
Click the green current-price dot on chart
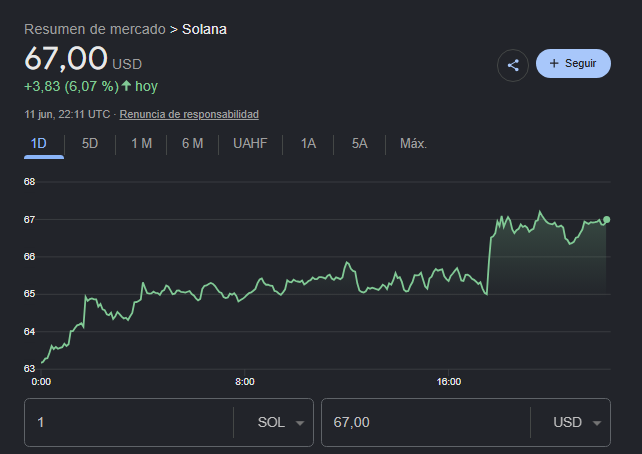(x=607, y=220)
